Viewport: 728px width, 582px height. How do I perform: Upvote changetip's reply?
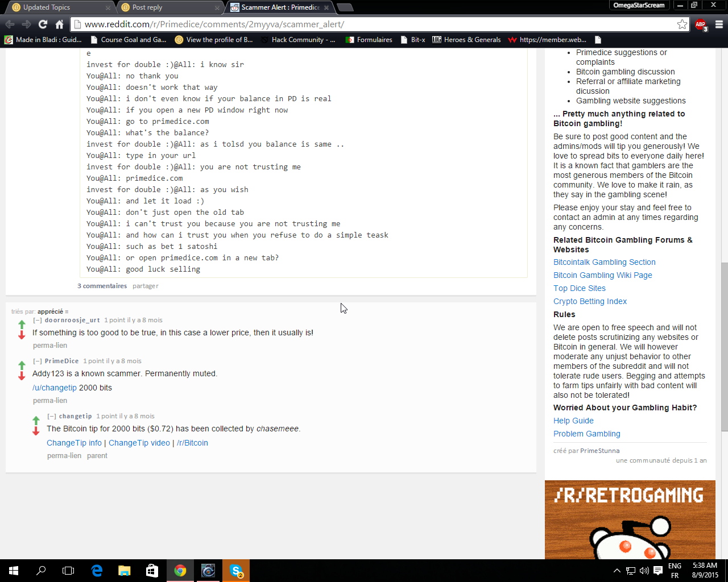[x=36, y=420]
